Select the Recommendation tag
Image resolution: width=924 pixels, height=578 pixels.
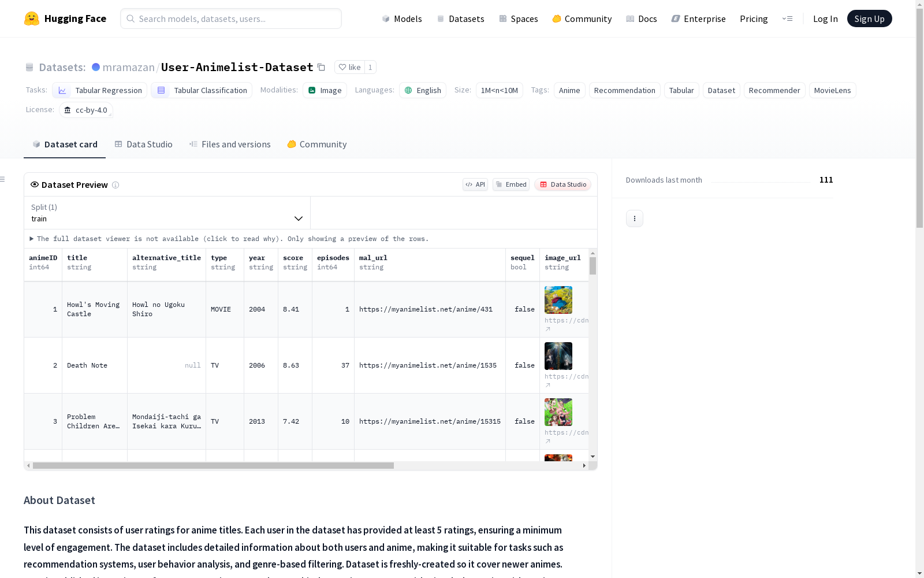click(x=625, y=90)
